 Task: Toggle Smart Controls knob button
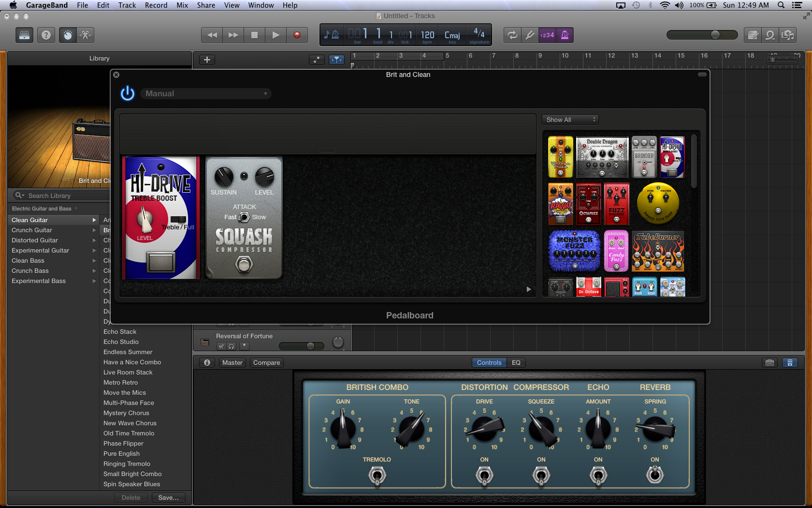click(68, 35)
